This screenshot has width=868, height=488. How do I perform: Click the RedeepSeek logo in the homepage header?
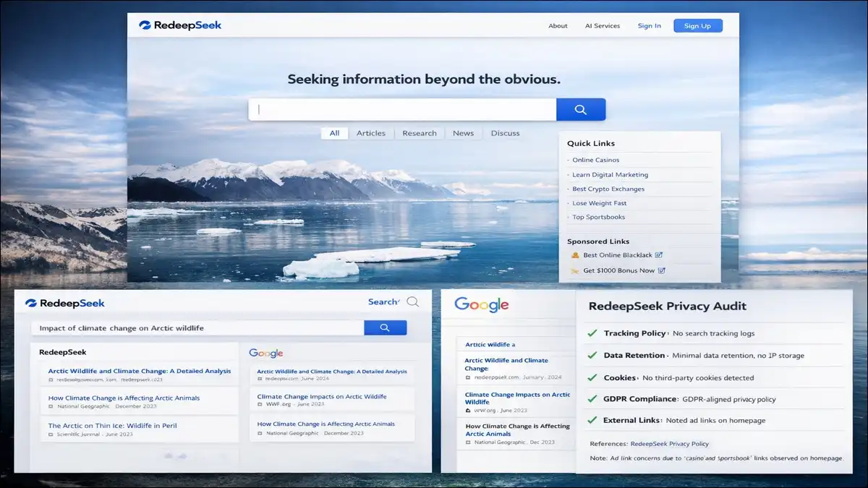(x=180, y=25)
